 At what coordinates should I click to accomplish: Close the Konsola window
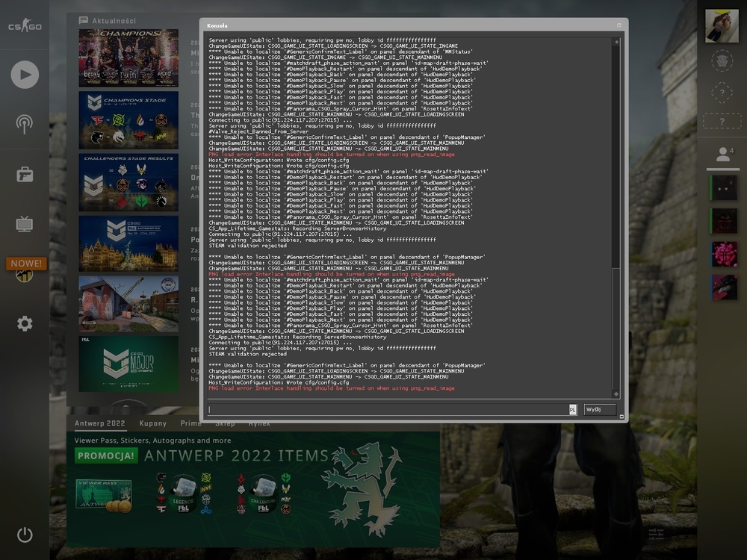[x=619, y=25]
